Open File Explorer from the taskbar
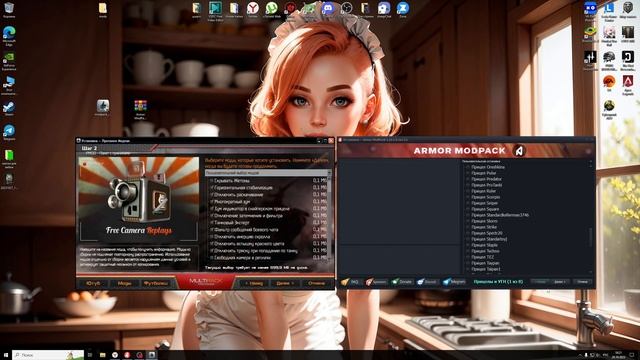The image size is (640, 360). [102, 355]
